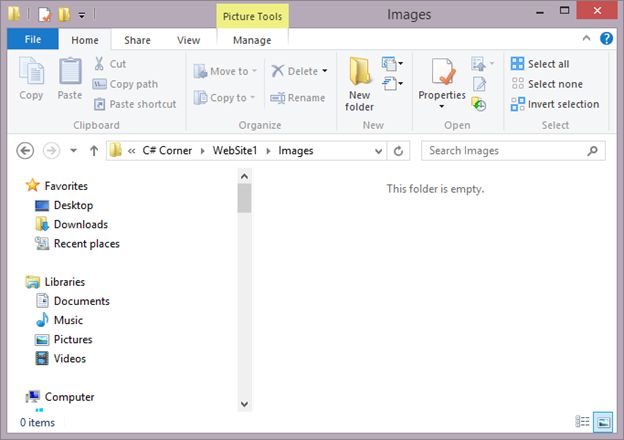Click the quick access Properties icon in title bar
Screen dimensions: 624x440
(45, 15)
